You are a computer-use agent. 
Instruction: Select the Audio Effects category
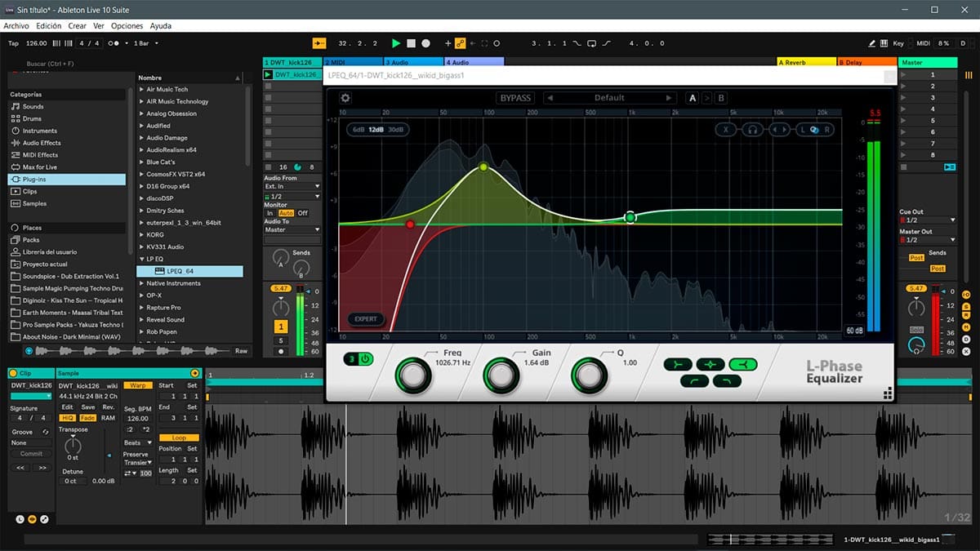[x=41, y=143]
